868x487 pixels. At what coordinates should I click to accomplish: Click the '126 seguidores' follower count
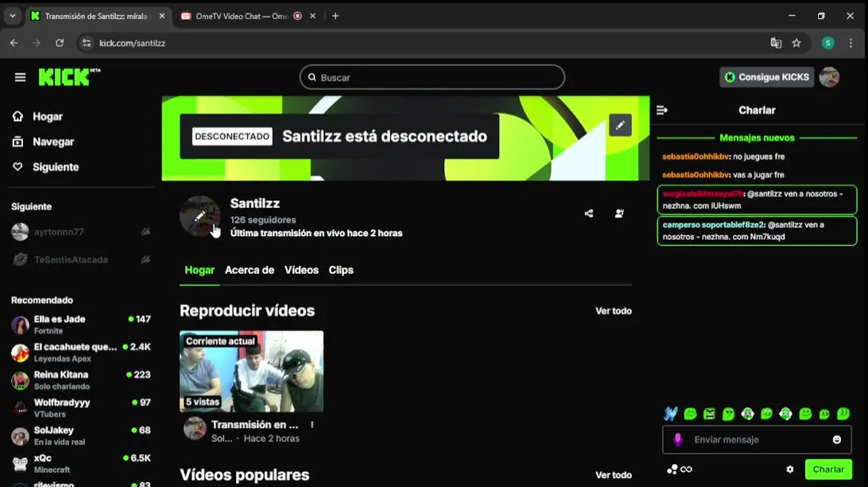click(263, 220)
